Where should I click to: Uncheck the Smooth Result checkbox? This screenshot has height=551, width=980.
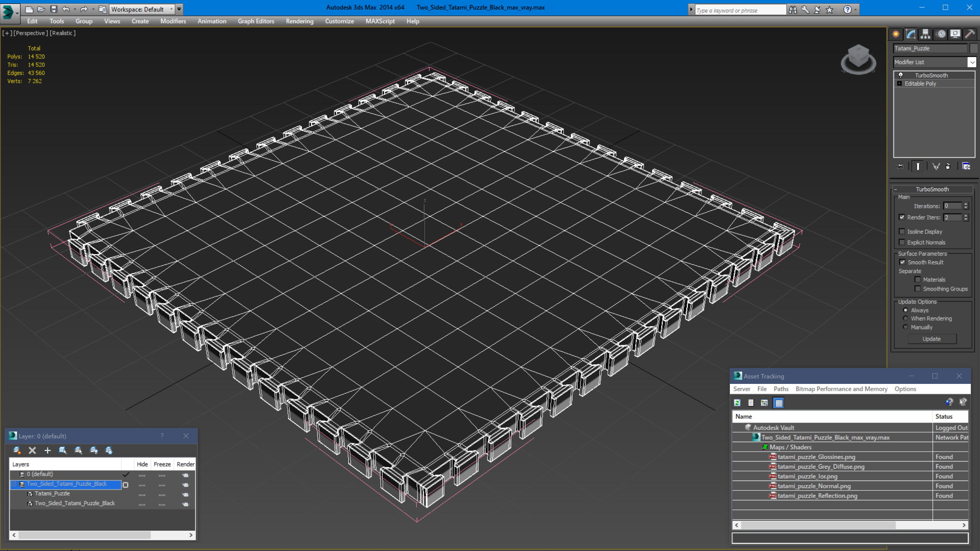click(902, 262)
